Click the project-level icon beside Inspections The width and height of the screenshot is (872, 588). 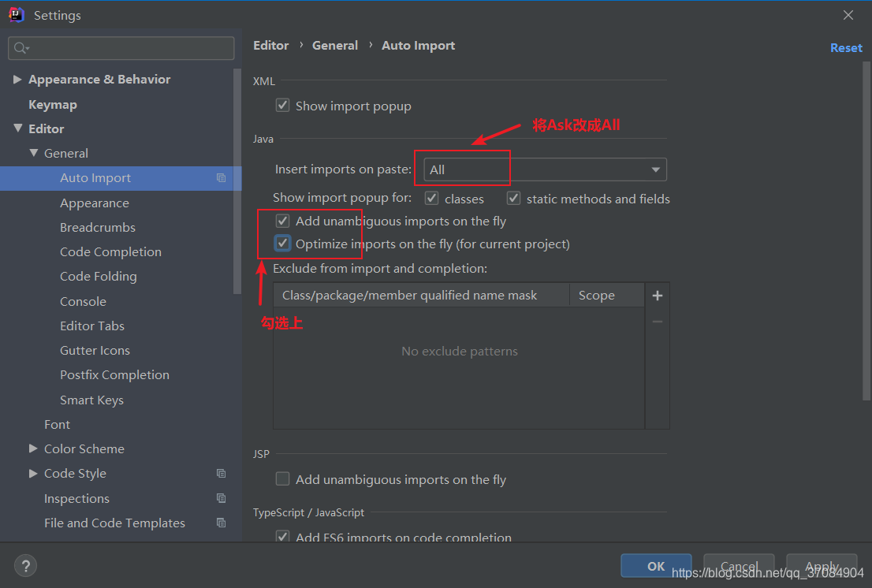pyautogui.click(x=221, y=498)
